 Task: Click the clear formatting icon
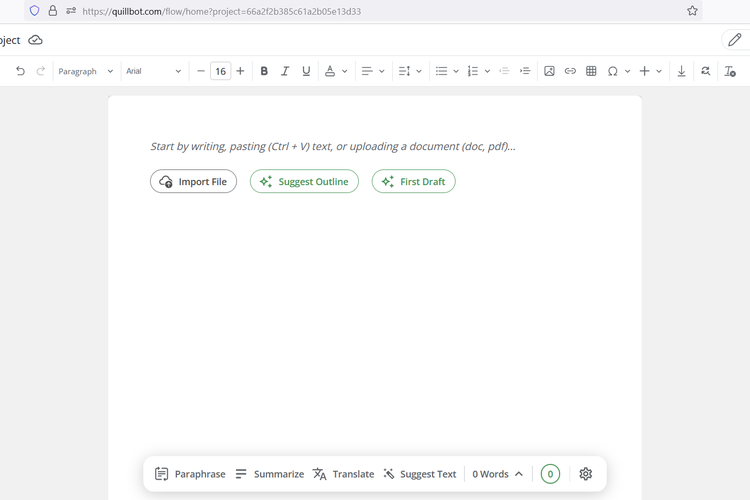730,71
